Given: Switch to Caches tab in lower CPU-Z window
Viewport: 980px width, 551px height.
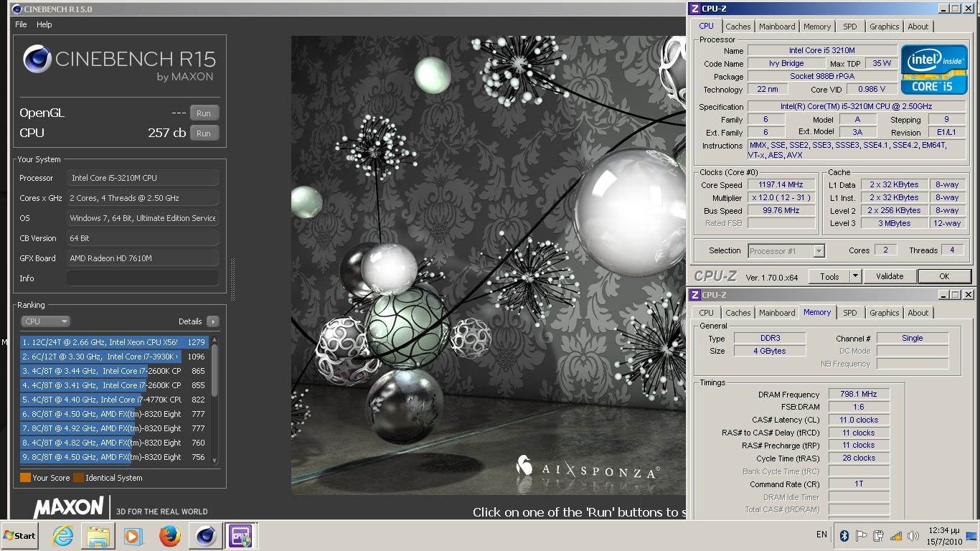Looking at the screenshot, I should (738, 313).
